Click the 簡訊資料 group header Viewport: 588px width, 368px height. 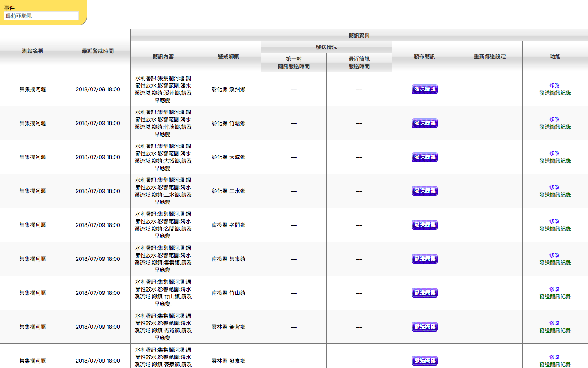(x=359, y=35)
